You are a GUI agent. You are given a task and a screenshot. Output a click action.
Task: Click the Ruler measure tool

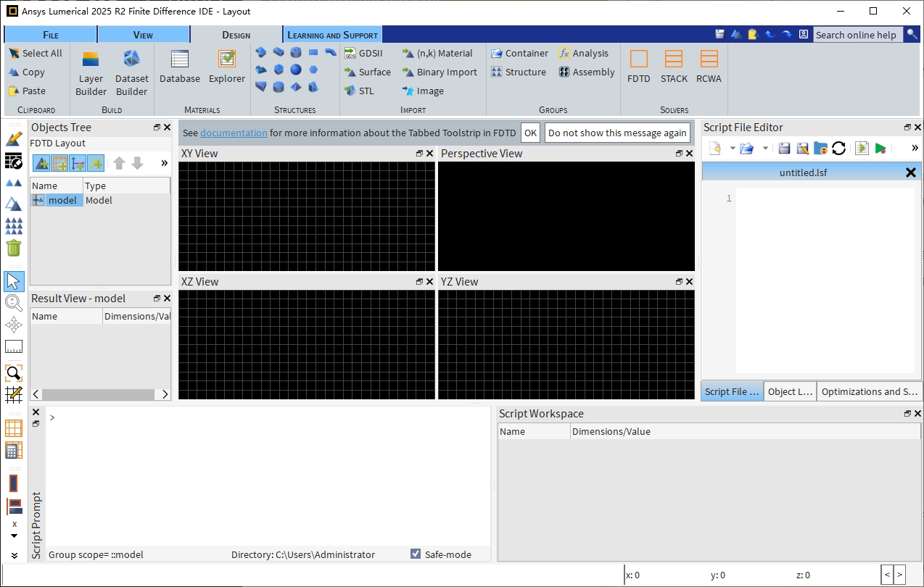tap(14, 346)
